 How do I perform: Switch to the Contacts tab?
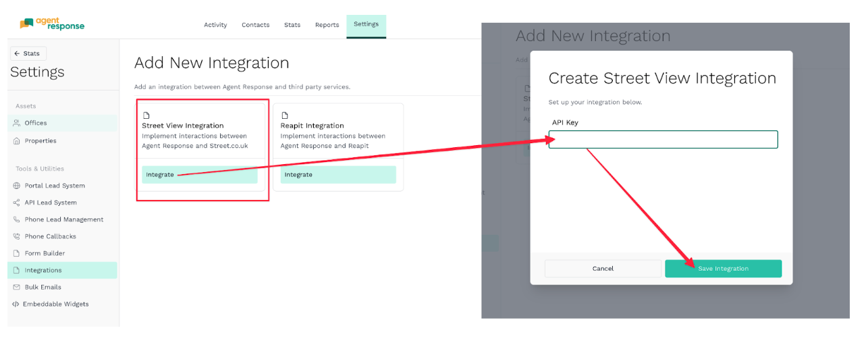click(x=255, y=25)
